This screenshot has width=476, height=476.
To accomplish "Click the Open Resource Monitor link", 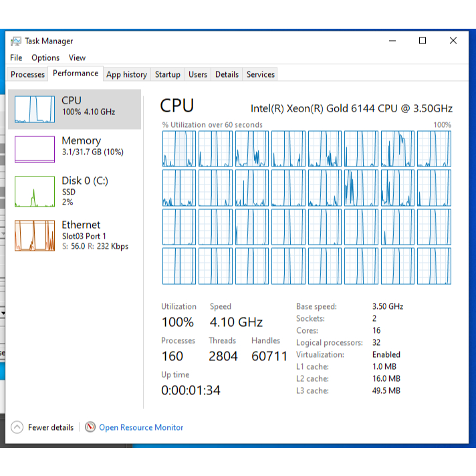I will (141, 427).
